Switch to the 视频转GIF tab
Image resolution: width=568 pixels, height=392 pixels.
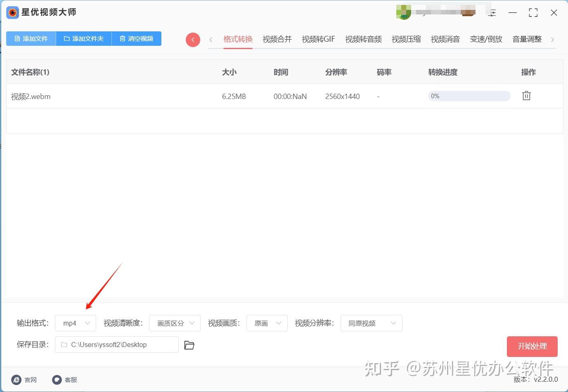pyautogui.click(x=318, y=39)
